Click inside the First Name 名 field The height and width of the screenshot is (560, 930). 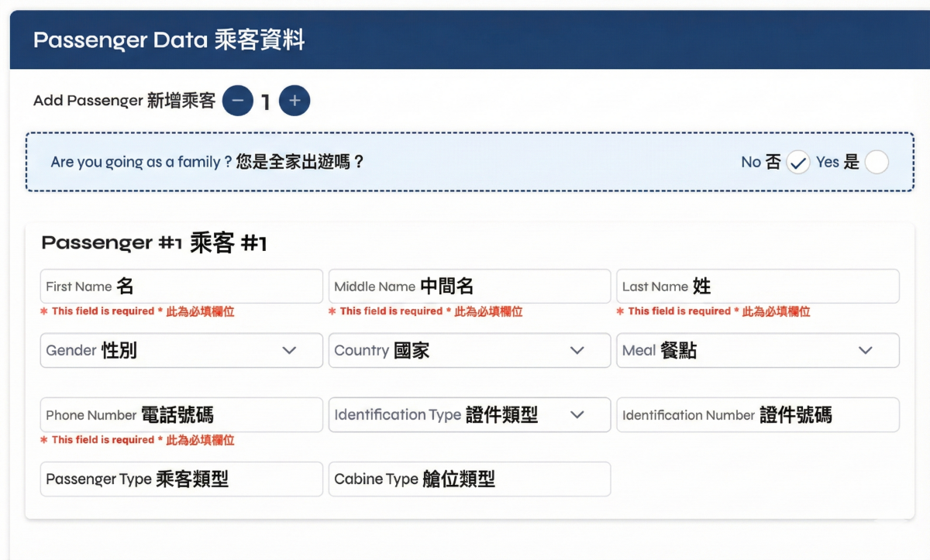[x=181, y=286]
